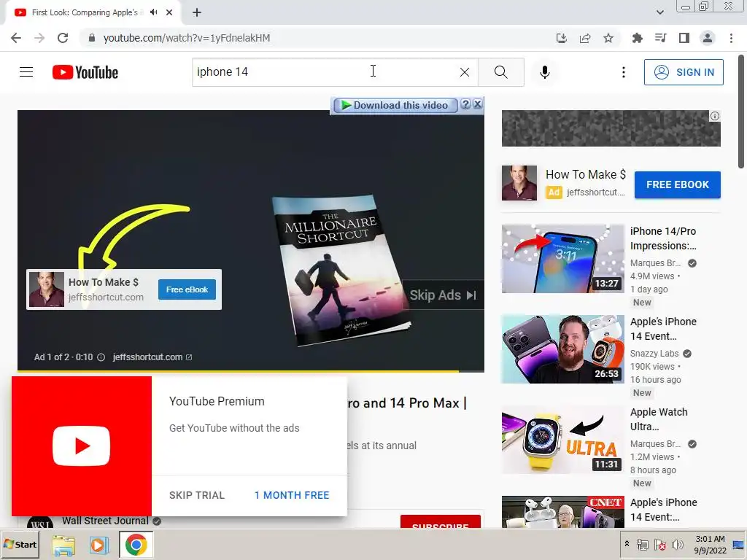This screenshot has height=560, width=747.
Task: Click How To Make $ ad avatar in video
Action: (46, 289)
